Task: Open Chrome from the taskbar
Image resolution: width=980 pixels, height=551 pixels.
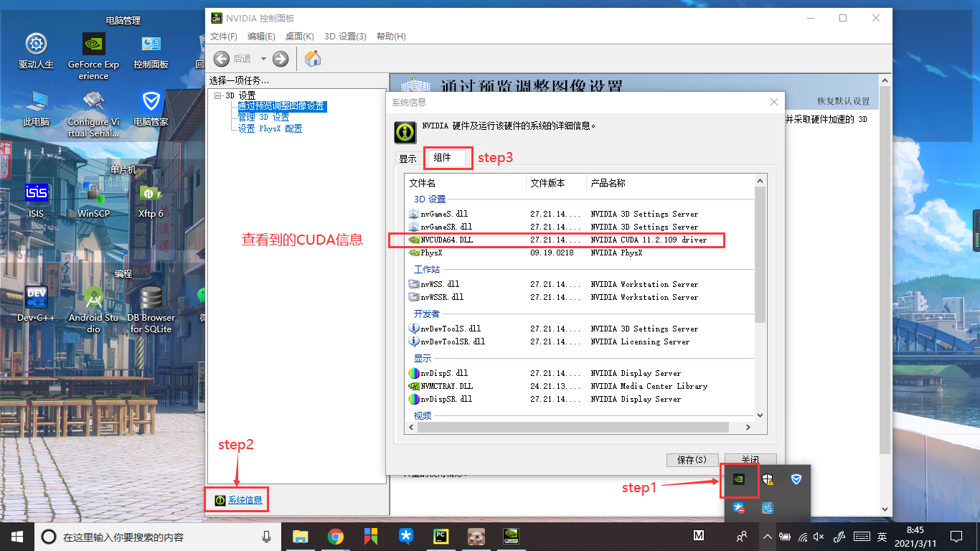Action: point(335,536)
